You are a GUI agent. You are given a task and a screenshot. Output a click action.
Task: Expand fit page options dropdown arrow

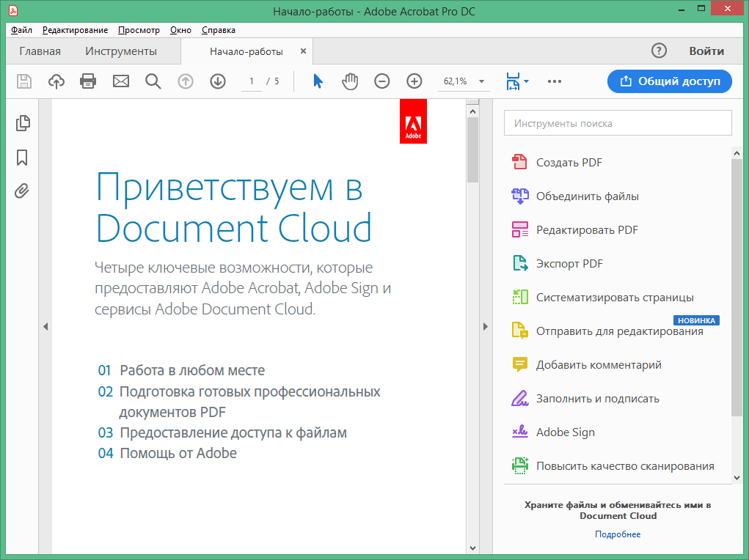526,81
